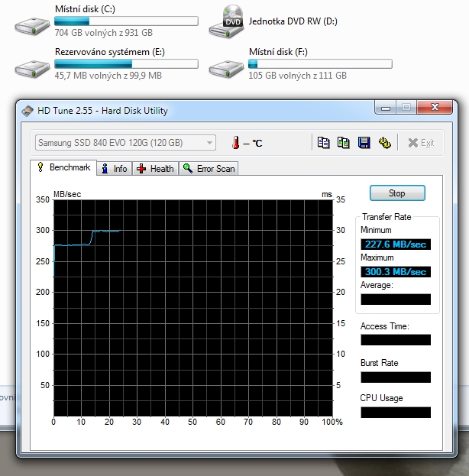Click the copy text to clipboard icon
The width and height of the screenshot is (469, 476).
click(x=324, y=143)
